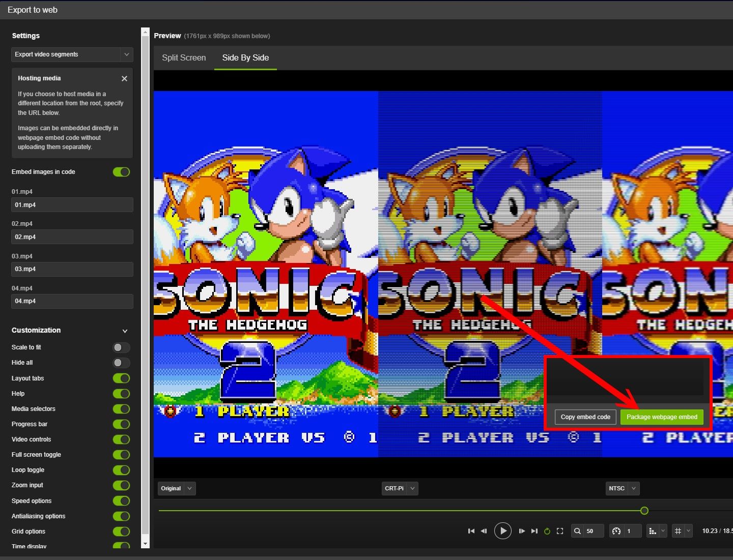Image resolution: width=733 pixels, height=560 pixels.
Task: Close the Hosting media info box
Action: tap(124, 79)
